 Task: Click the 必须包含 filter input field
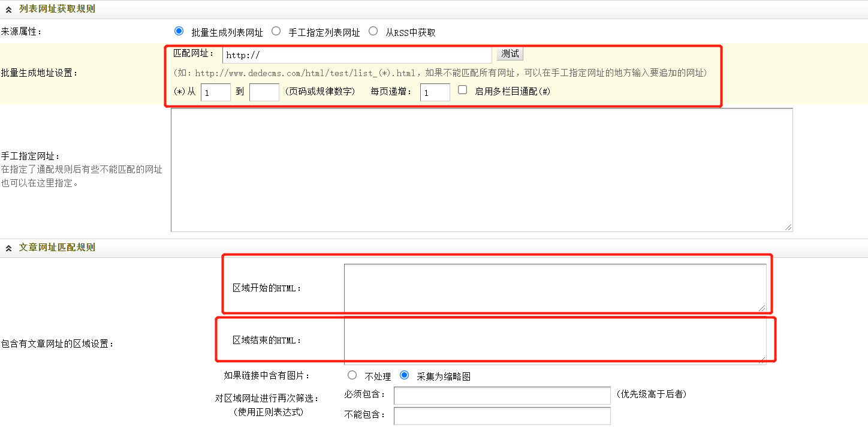pos(502,396)
